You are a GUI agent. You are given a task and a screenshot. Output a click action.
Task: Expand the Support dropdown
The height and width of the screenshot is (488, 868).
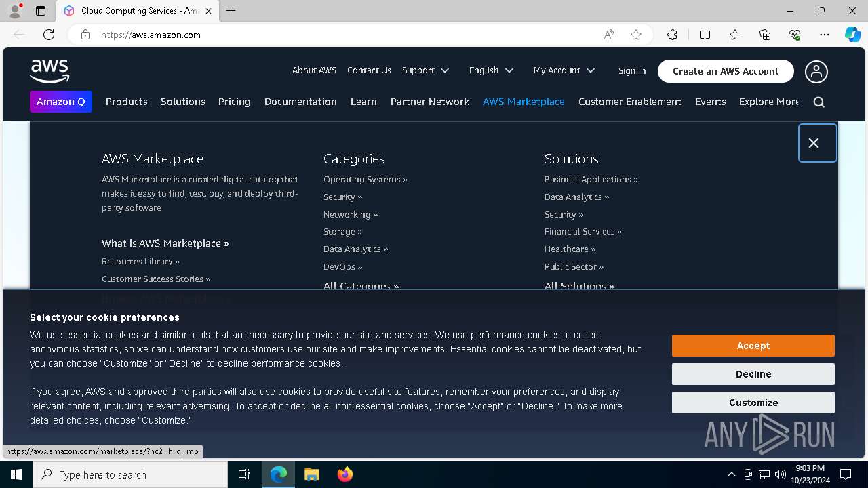pyautogui.click(x=425, y=70)
